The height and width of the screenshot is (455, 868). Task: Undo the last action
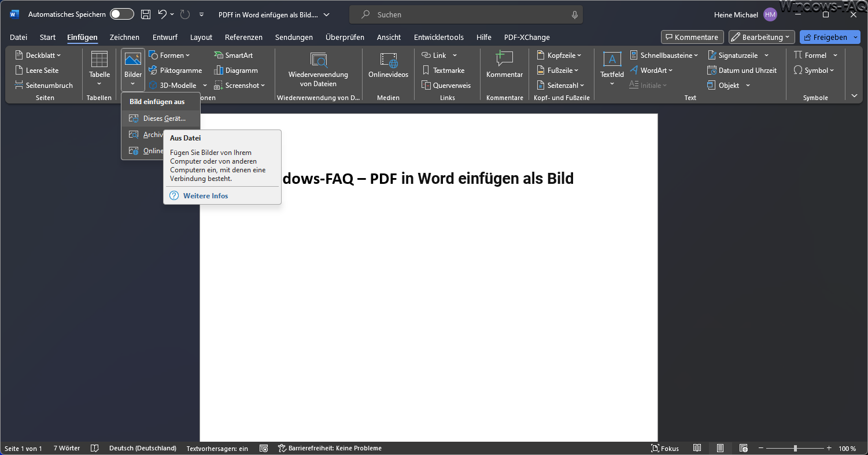pyautogui.click(x=162, y=14)
